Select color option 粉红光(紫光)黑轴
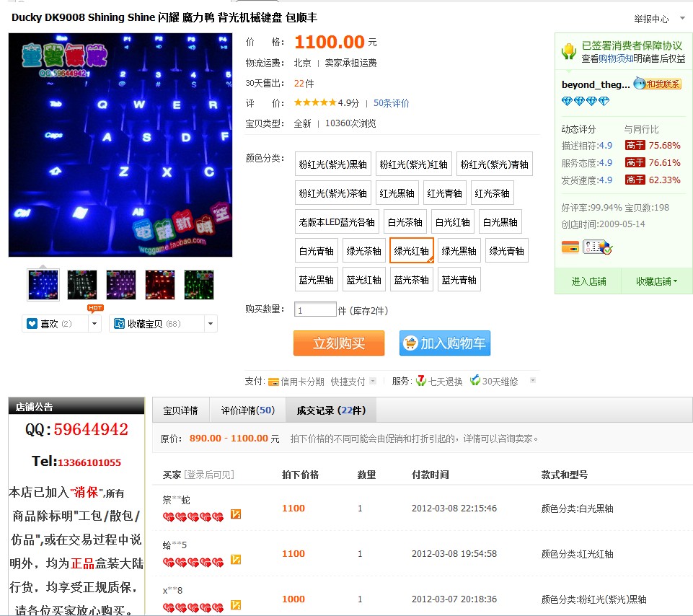This screenshot has height=616, width=693. tap(333, 164)
